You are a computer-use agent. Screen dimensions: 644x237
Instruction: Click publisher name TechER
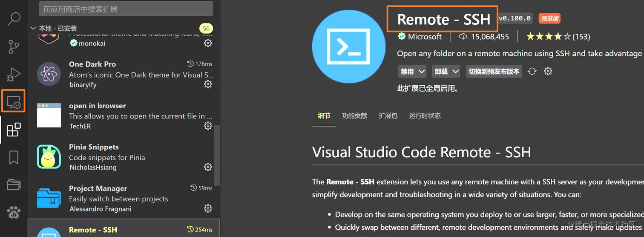point(80,126)
